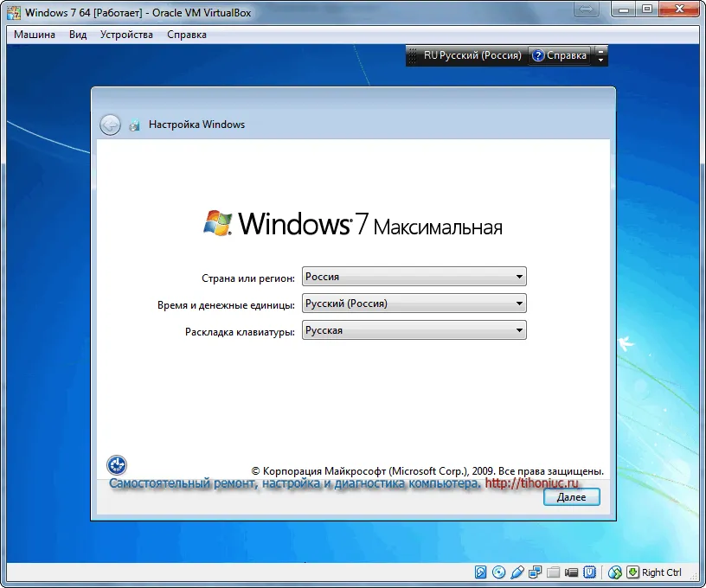Open the Раскладка клавиатуры dropdown

(414, 330)
